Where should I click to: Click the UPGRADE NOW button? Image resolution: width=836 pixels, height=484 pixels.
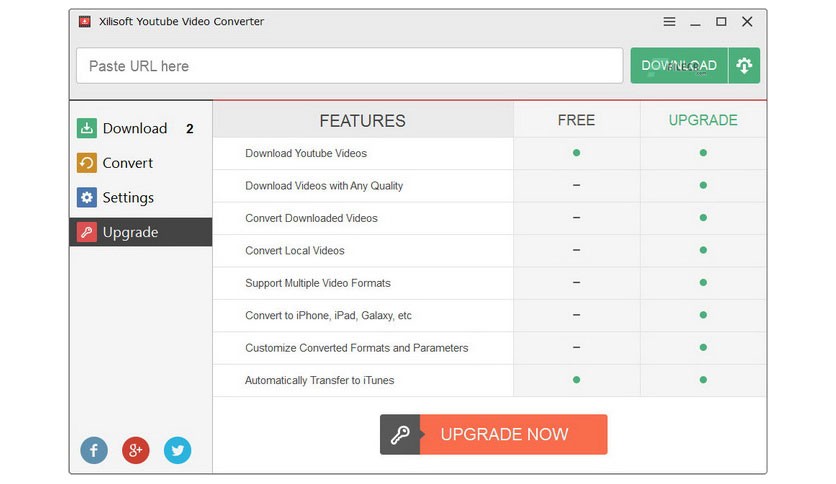pyautogui.click(x=494, y=434)
